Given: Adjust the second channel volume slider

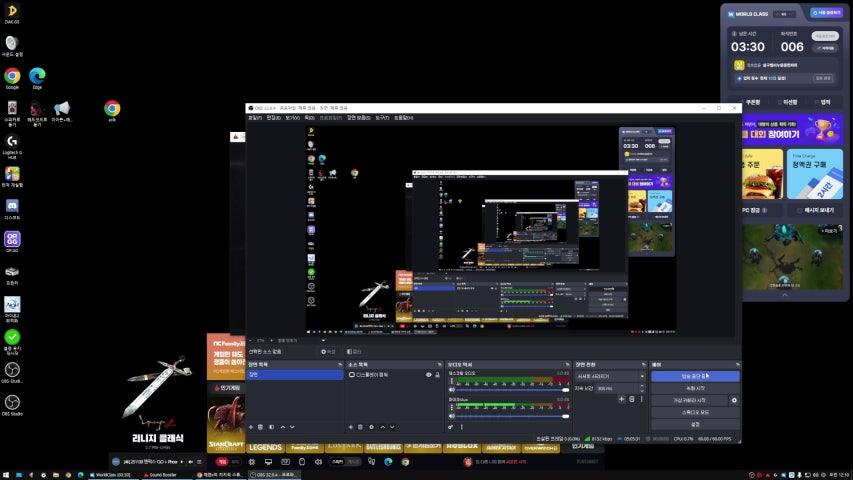Looking at the screenshot, I should point(512,416).
